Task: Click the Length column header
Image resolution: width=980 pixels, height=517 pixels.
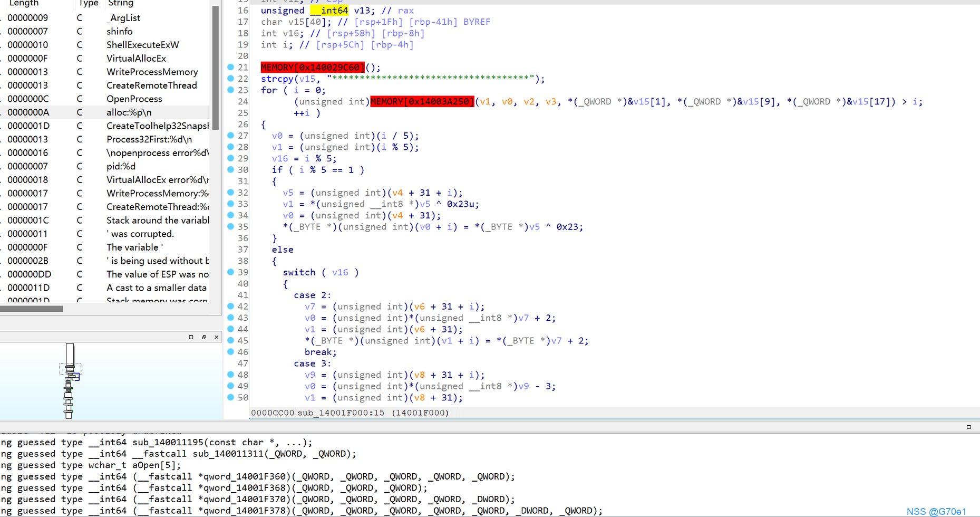Action: point(24,3)
